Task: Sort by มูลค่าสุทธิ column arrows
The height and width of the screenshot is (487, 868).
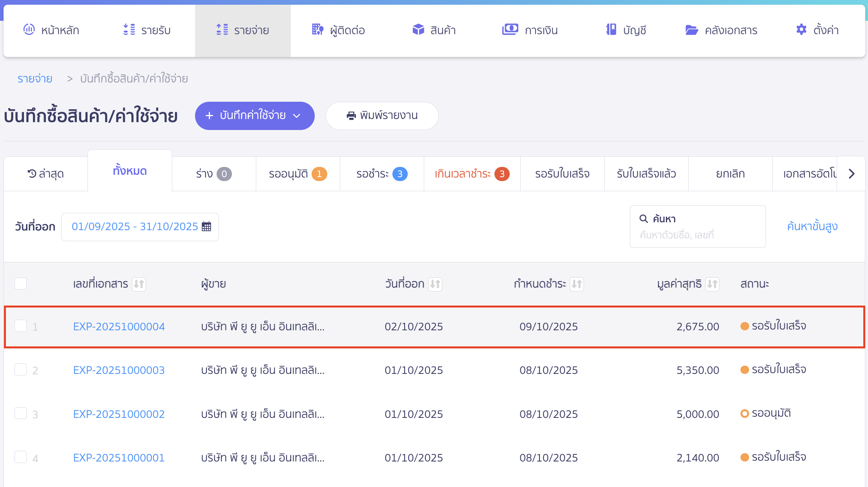Action: coord(712,284)
